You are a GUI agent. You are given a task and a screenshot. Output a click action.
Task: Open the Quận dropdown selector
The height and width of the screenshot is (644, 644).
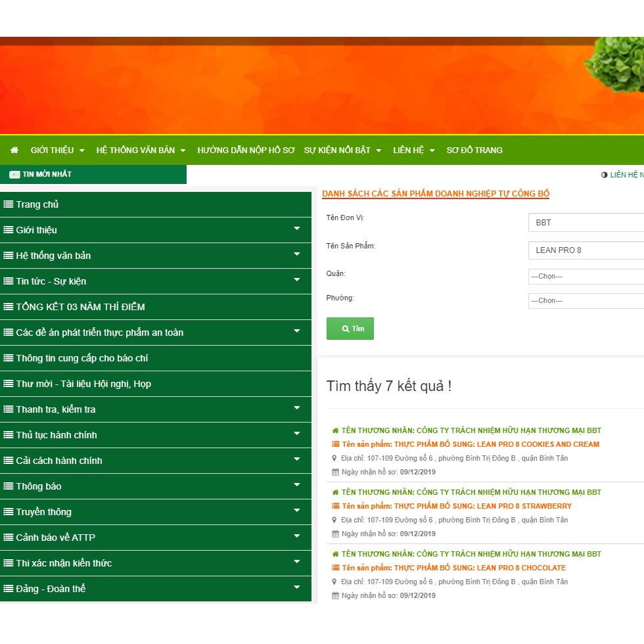586,277
